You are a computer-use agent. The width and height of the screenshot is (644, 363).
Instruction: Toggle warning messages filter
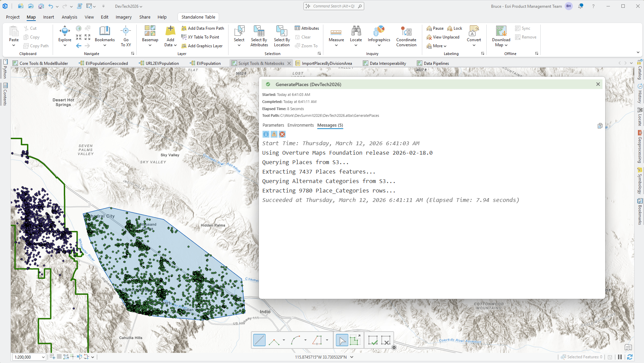point(274,134)
